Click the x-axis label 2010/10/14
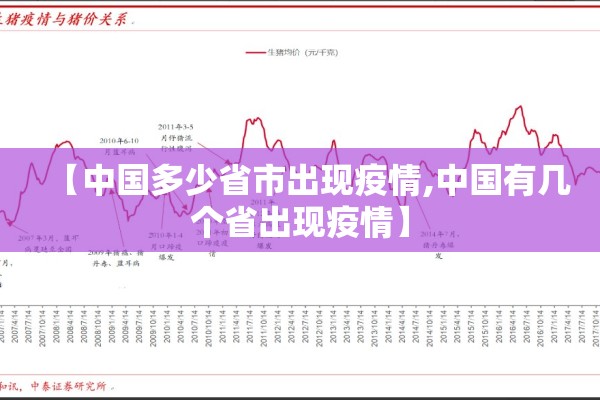This screenshot has width=600, height=400. click(208, 328)
